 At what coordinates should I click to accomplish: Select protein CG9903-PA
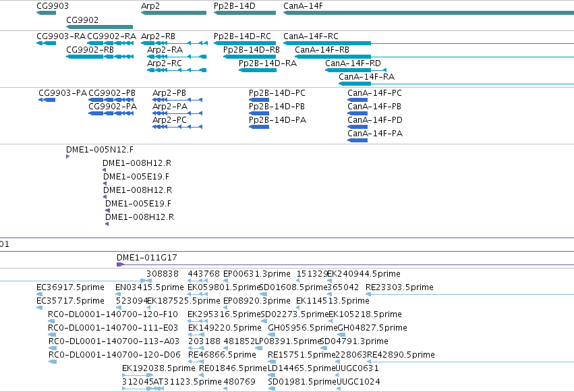(47, 100)
